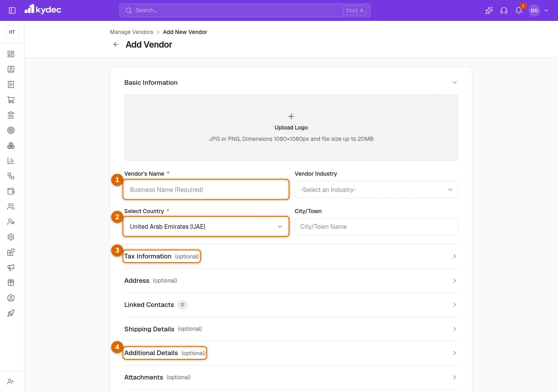Open the notifications bell

click(x=519, y=10)
